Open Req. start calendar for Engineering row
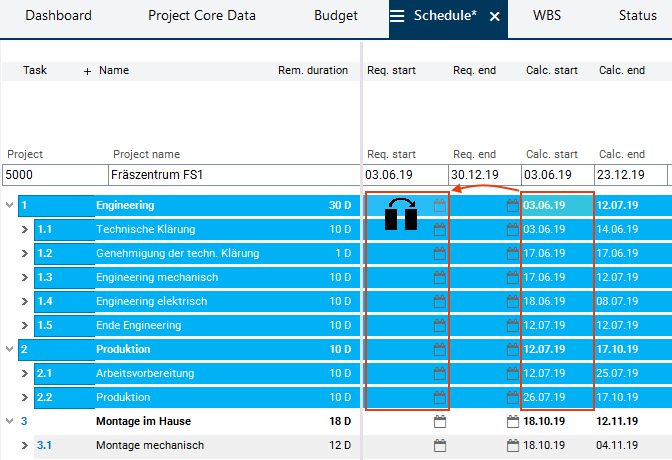The width and height of the screenshot is (672, 460). click(440, 206)
